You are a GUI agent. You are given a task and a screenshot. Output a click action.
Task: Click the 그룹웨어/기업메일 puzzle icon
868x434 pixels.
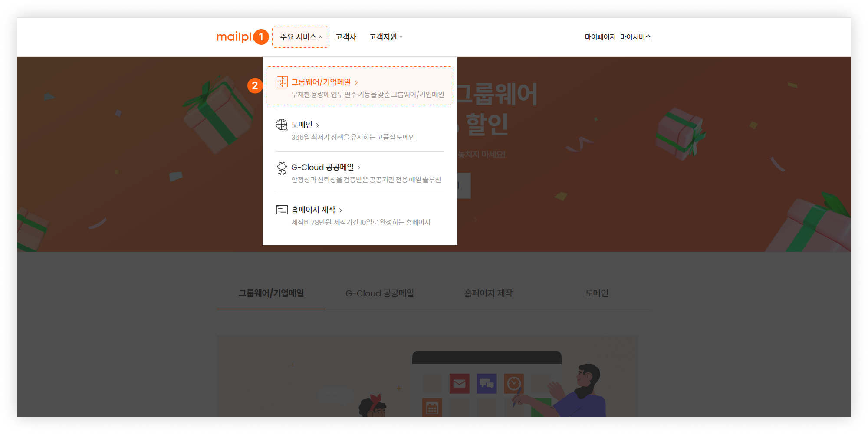(282, 82)
